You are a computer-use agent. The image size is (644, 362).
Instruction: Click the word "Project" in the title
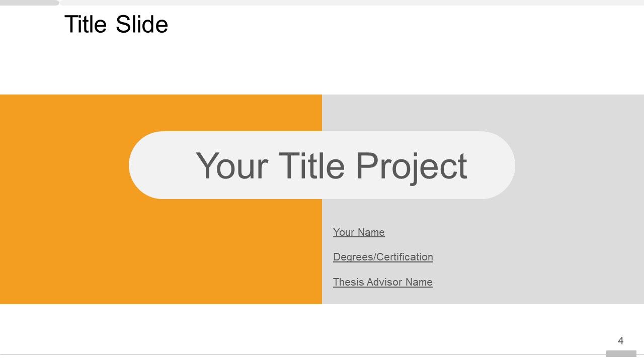(412, 166)
